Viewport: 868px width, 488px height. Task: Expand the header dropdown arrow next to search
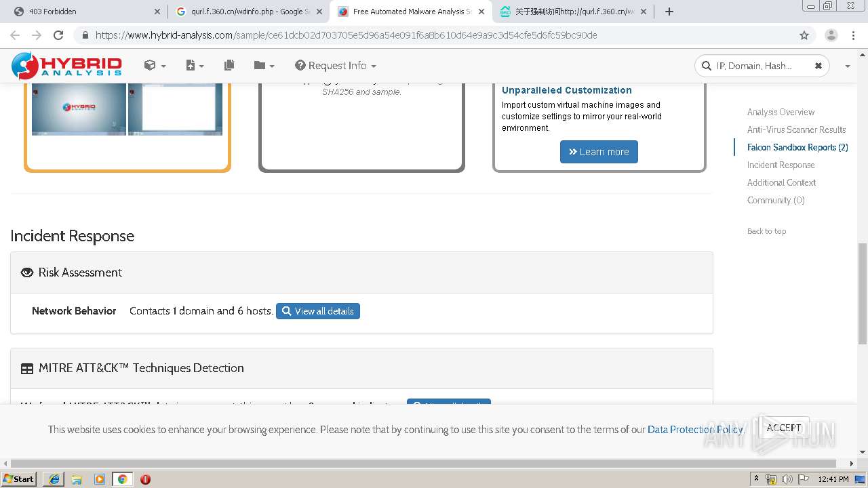[848, 66]
